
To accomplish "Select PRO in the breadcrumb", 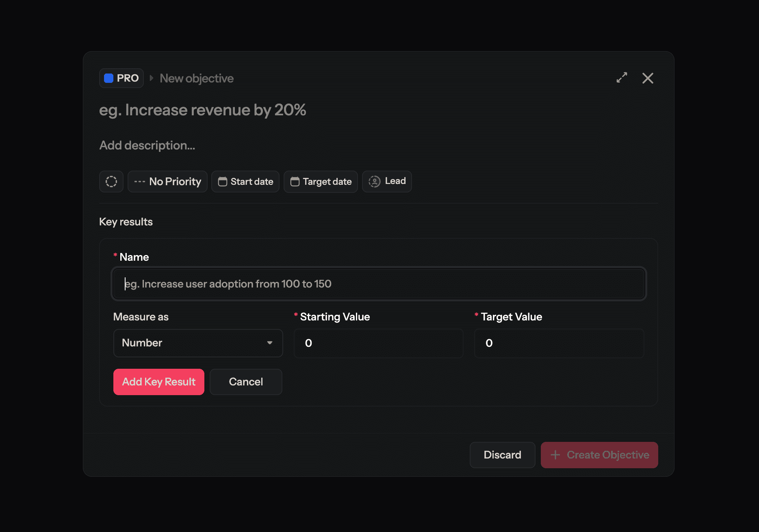I will (121, 78).
